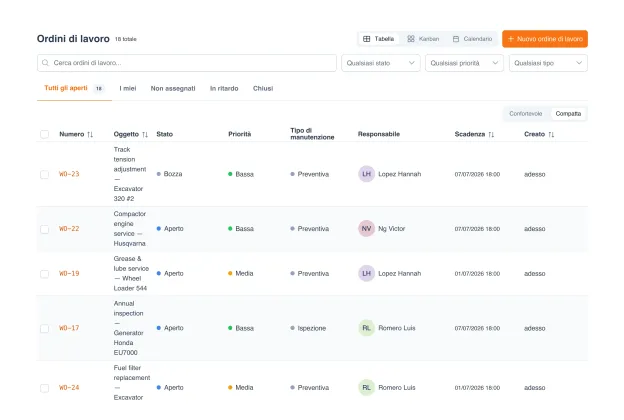This screenshot has height=420, width=624.
Task: Tick the checkbox for WO-23
Action: pyautogui.click(x=45, y=174)
